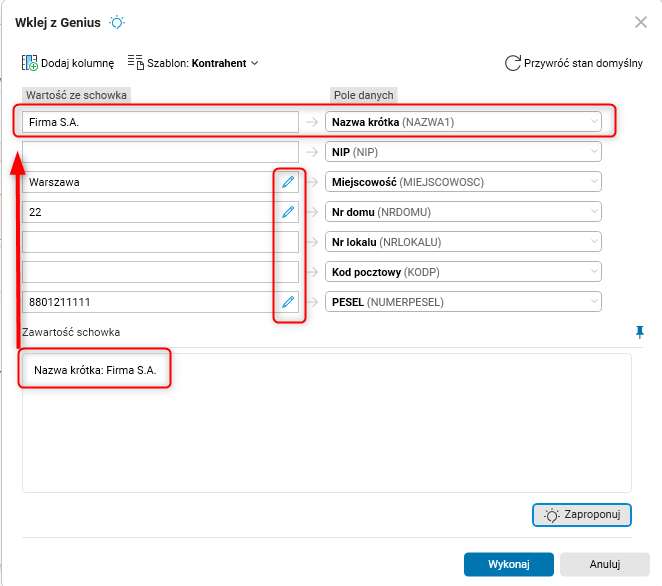Expand the NIP field dropdown
This screenshot has width=662, height=586.
tap(595, 152)
